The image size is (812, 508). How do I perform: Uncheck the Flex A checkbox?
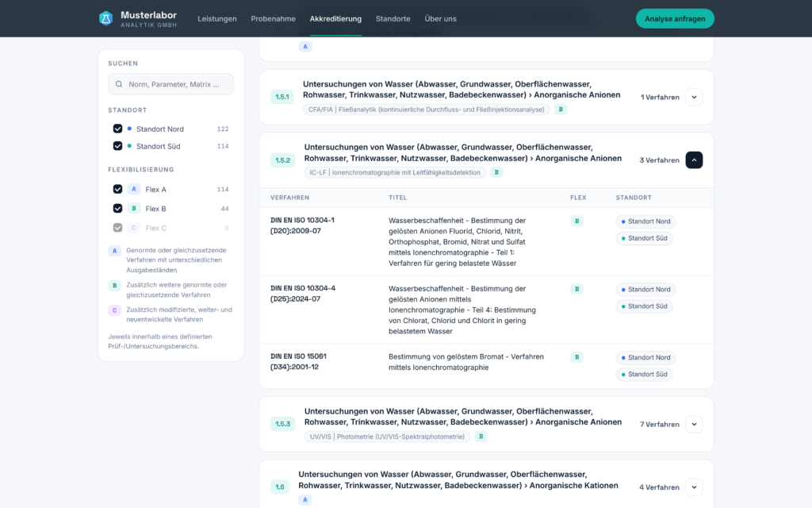(117, 189)
